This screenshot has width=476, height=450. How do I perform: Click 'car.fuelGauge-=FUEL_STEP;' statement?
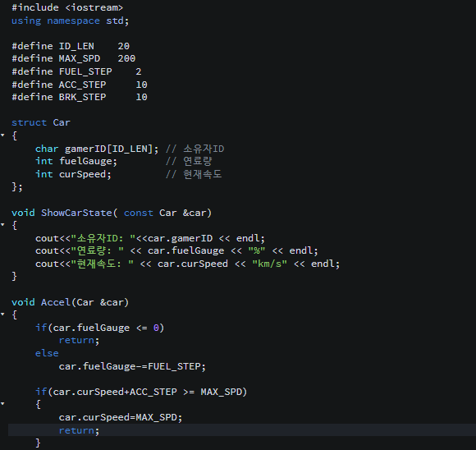coord(132,366)
